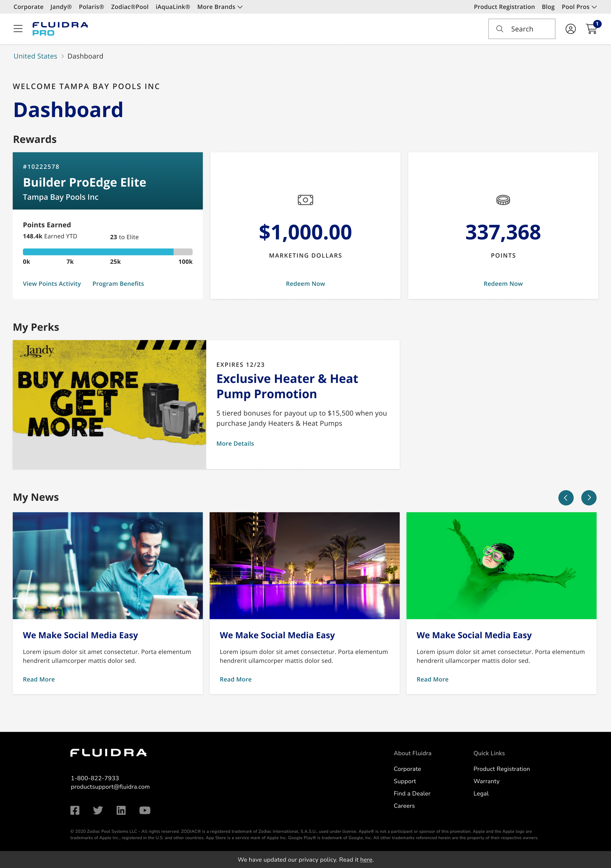This screenshot has width=611, height=868.
Task: Open More Details for Heater promotion
Action: pyautogui.click(x=235, y=444)
